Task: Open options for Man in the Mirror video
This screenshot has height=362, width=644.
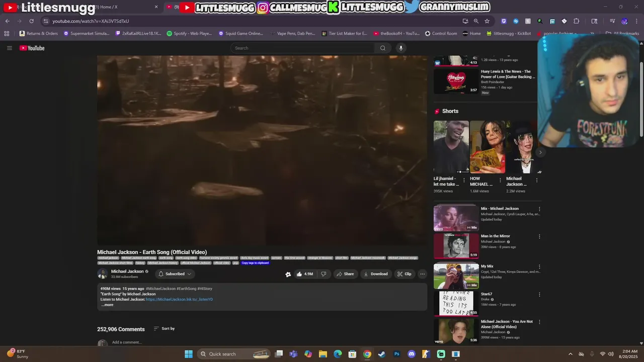Action: (x=539, y=237)
